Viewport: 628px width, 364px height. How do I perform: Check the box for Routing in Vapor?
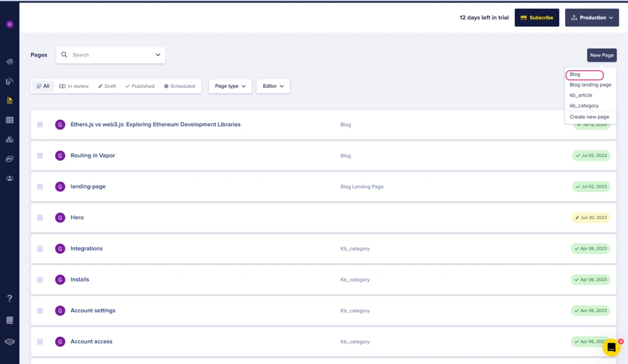click(x=40, y=156)
